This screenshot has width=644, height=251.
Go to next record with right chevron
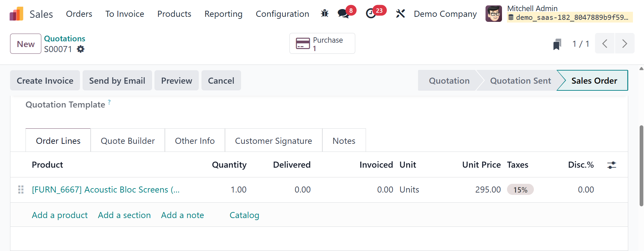pyautogui.click(x=625, y=44)
